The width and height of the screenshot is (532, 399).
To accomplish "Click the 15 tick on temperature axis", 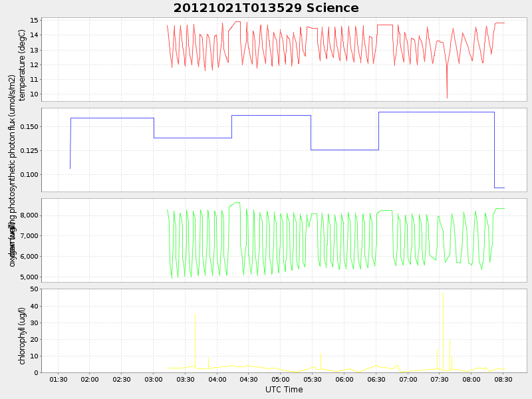I will click(34, 21).
